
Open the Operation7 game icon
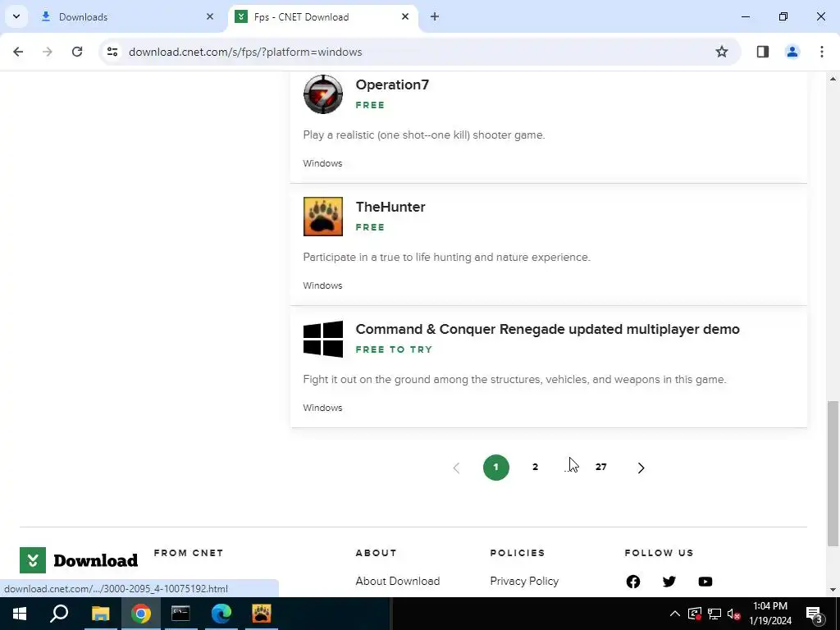(323, 94)
